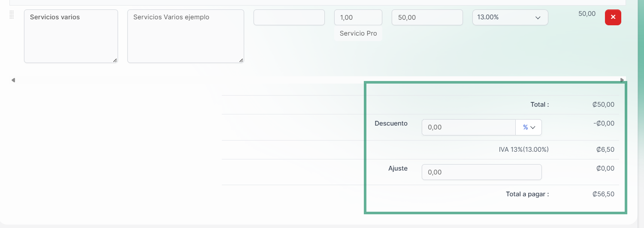Click the left arrow of horizontal scrollbar

coord(13,80)
